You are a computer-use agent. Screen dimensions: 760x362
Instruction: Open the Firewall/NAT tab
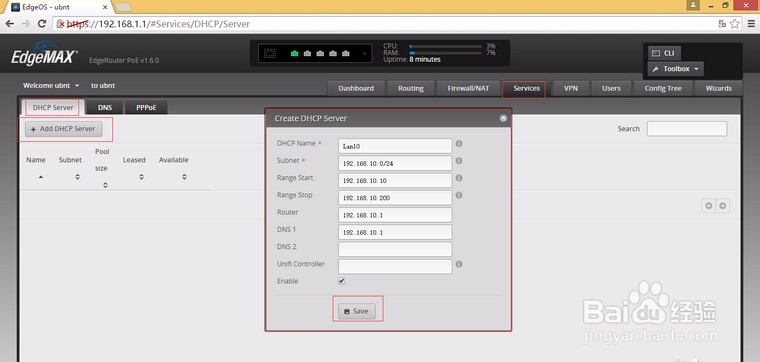pyautogui.click(x=468, y=88)
